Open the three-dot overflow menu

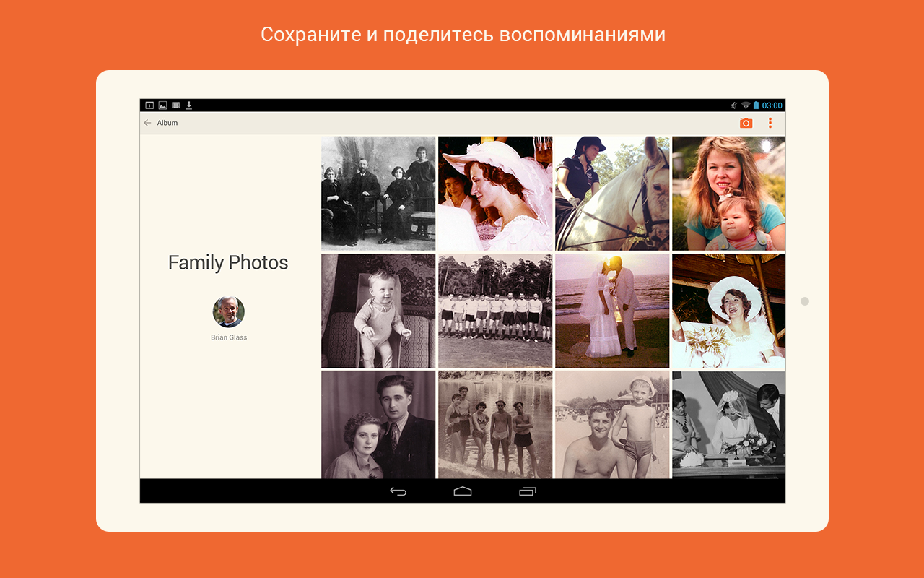770,123
